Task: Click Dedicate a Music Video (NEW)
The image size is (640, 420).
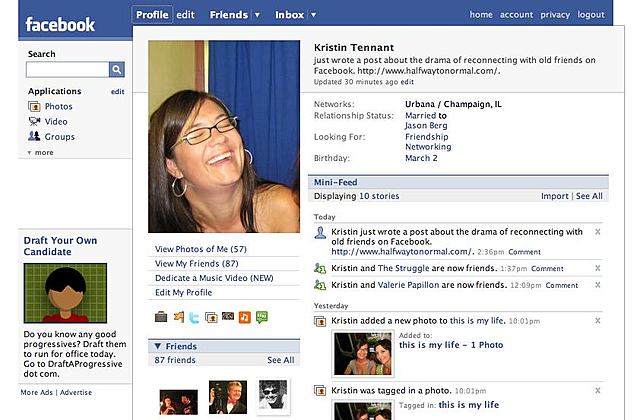Action: tap(214, 278)
